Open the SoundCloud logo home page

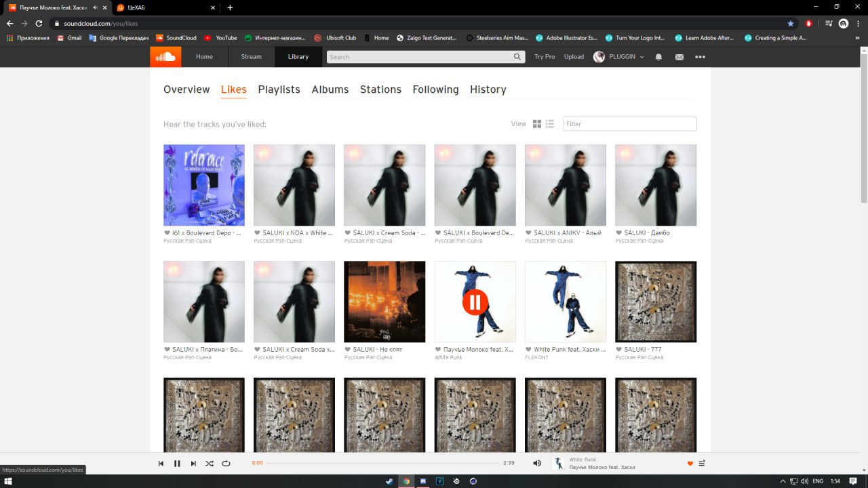click(165, 57)
